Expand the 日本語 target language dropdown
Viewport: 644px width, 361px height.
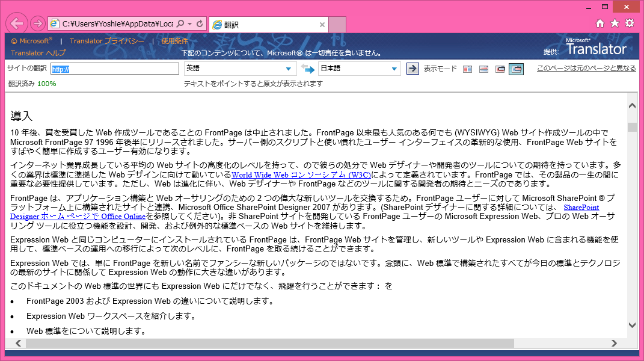click(360, 68)
